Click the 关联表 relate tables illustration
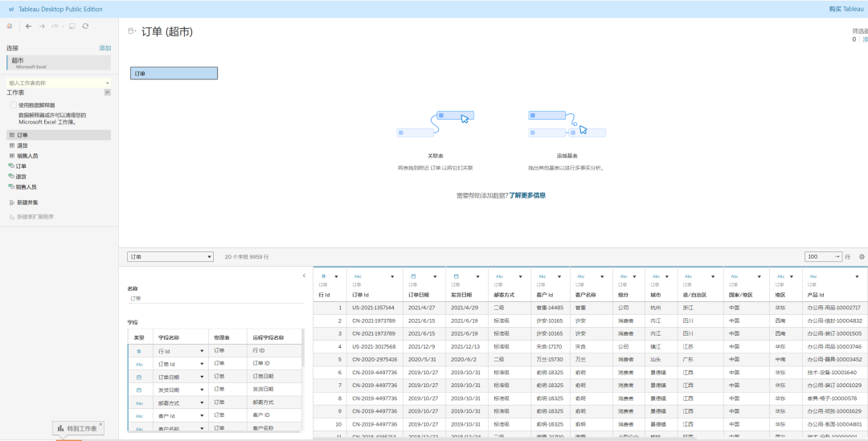 tap(435, 124)
